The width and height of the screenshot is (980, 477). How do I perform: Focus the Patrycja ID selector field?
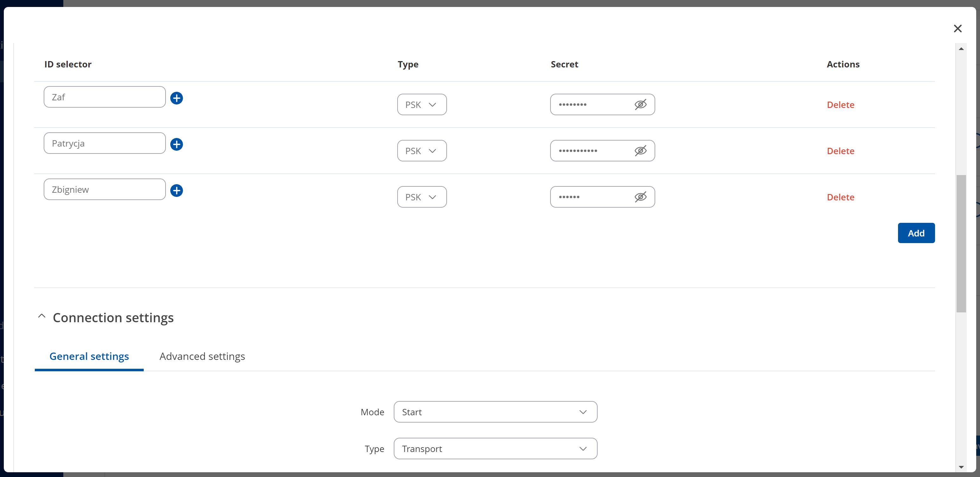[x=105, y=143]
